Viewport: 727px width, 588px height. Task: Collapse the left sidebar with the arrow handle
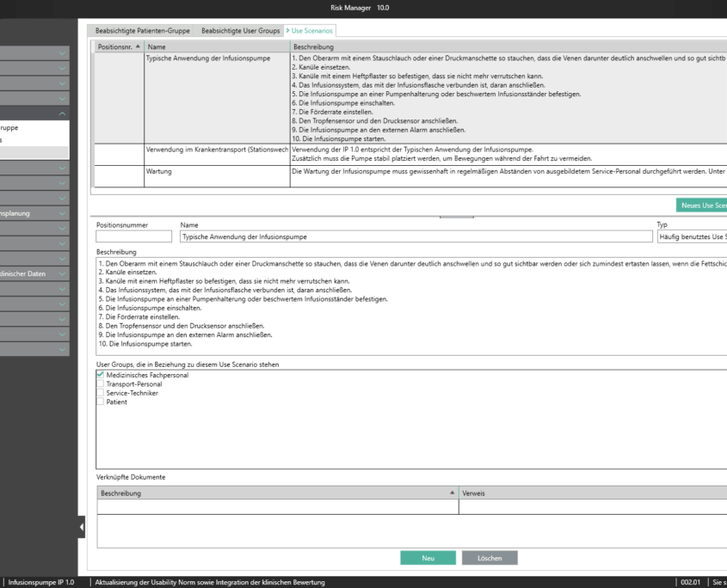pyautogui.click(x=82, y=526)
